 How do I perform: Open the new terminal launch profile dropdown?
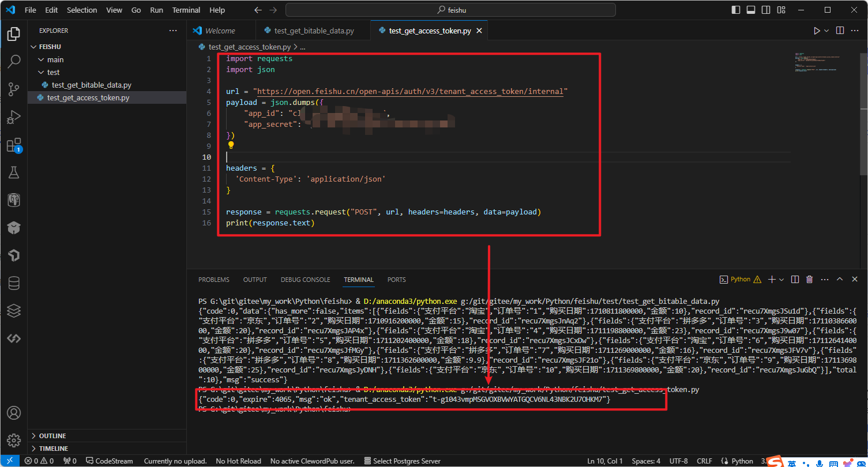781,279
